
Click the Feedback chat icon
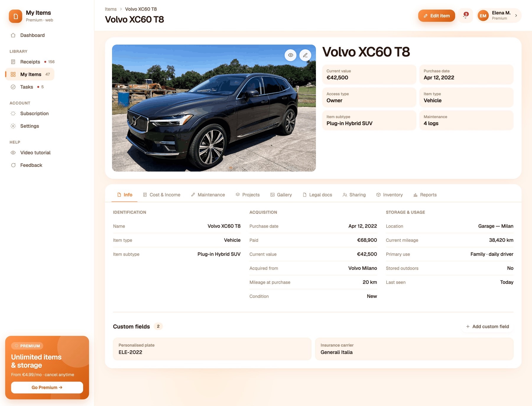pos(13,165)
